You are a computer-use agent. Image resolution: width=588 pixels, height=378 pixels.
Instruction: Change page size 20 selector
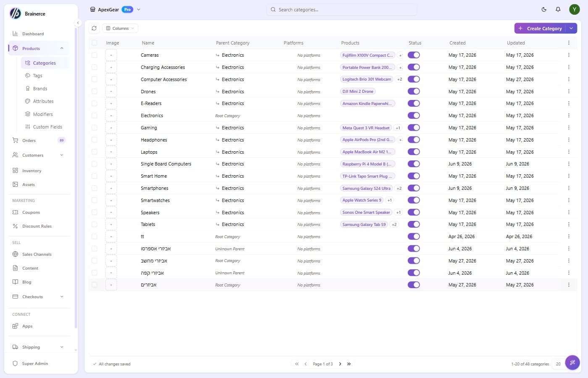pyautogui.click(x=558, y=364)
